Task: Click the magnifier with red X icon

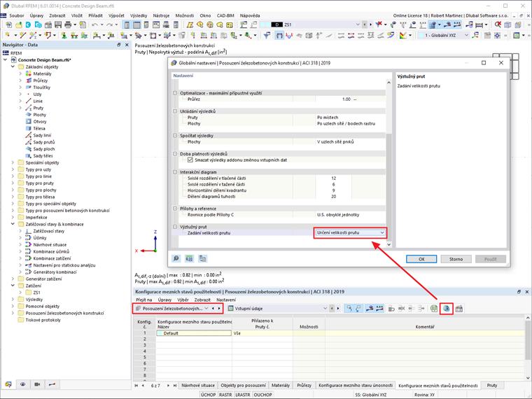Action: (x=498, y=24)
